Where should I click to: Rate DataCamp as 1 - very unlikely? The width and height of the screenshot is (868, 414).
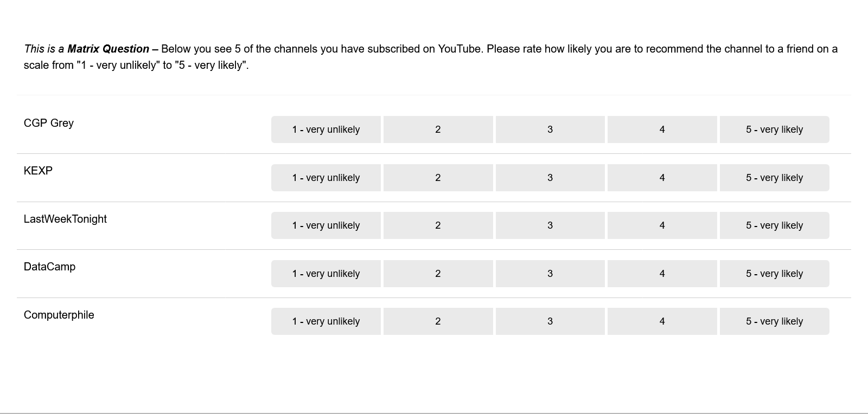point(325,273)
